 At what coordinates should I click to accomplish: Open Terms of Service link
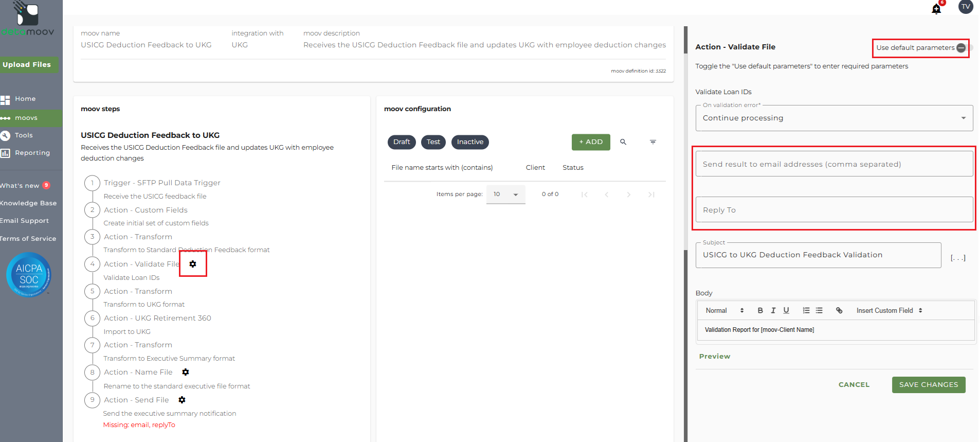pos(28,239)
